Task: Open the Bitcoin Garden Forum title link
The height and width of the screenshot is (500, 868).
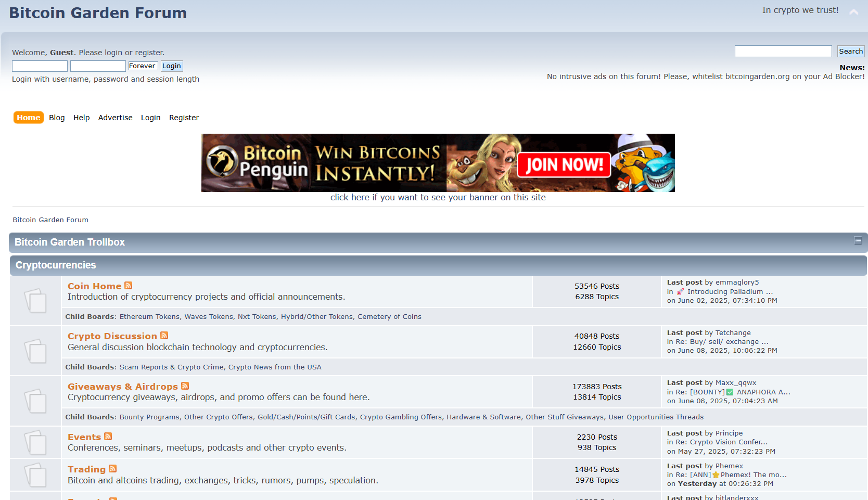Action: tap(98, 13)
